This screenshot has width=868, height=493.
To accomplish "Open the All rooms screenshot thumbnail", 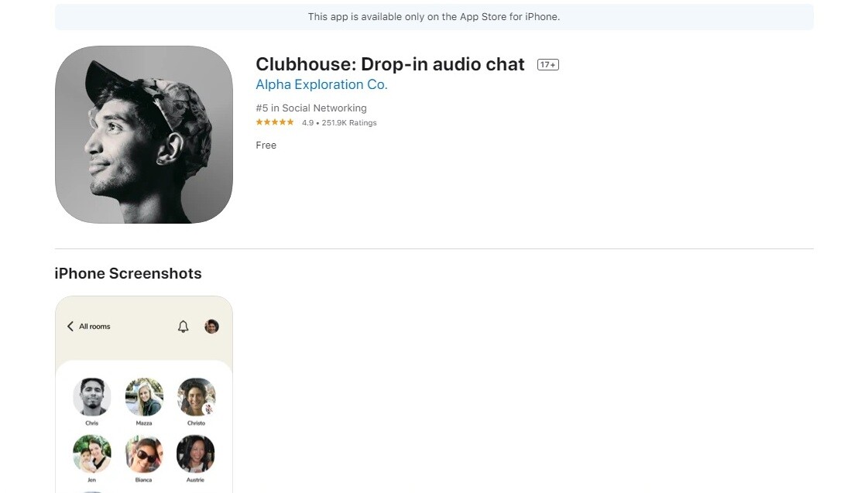I will coord(144,395).
